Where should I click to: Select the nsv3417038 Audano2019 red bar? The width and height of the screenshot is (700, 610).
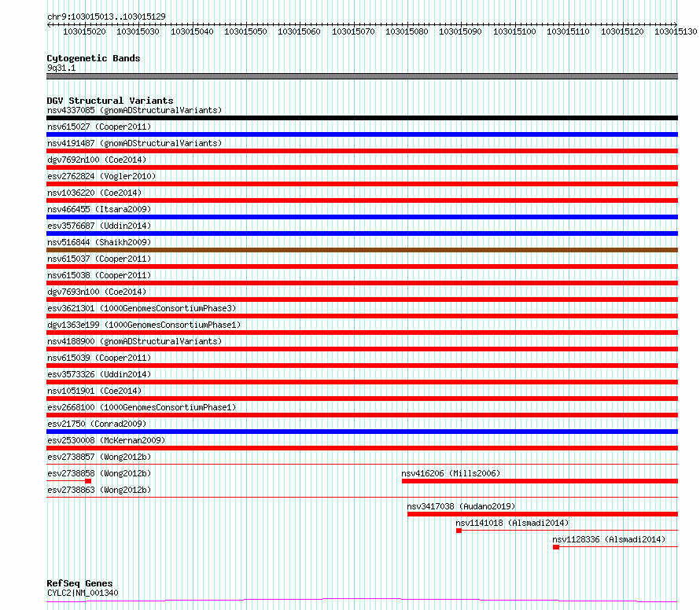tap(543, 514)
